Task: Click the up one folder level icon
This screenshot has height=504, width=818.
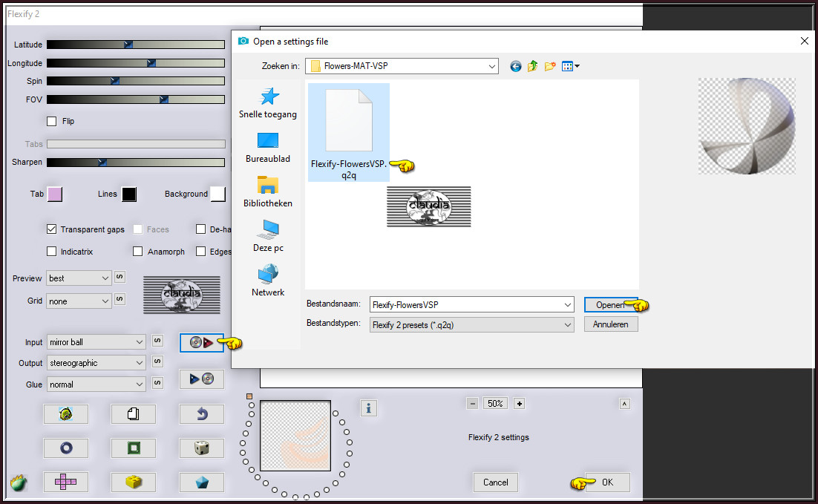Action: point(533,66)
